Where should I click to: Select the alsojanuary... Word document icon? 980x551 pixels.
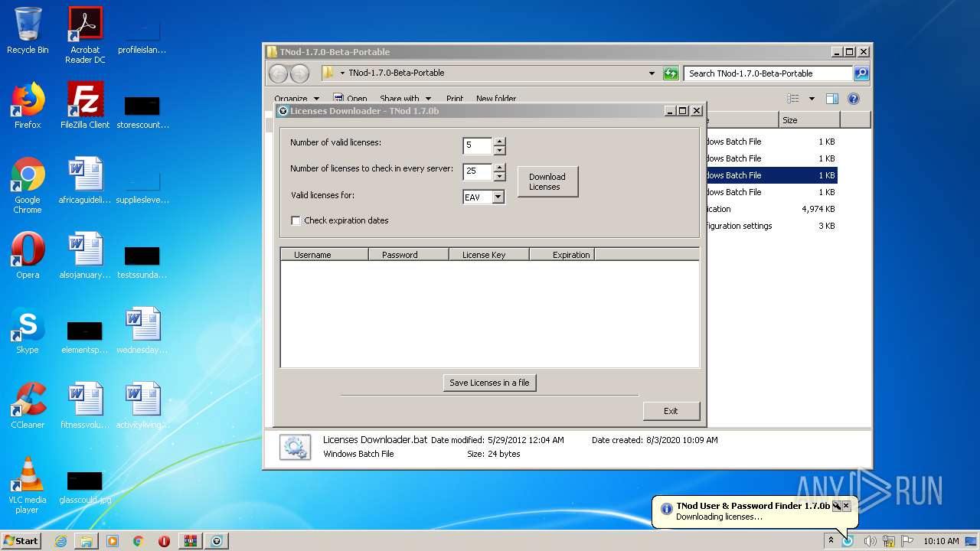click(85, 256)
